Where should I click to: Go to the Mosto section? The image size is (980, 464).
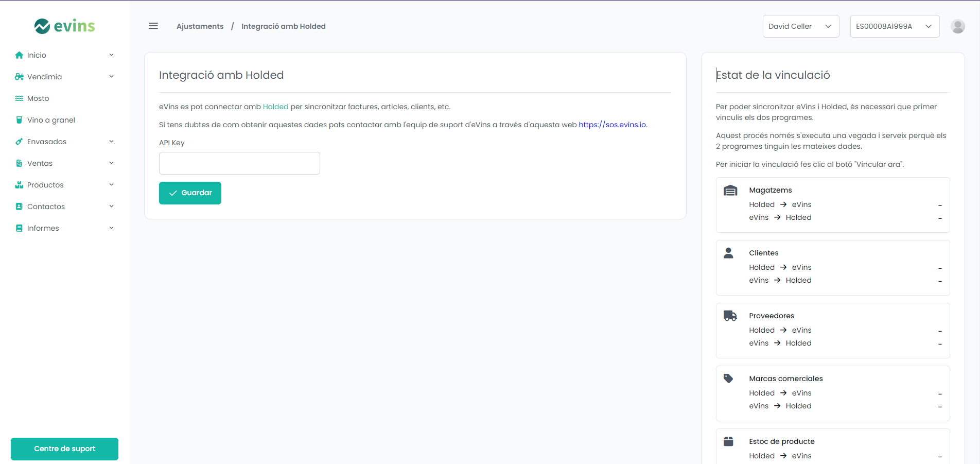65,98
